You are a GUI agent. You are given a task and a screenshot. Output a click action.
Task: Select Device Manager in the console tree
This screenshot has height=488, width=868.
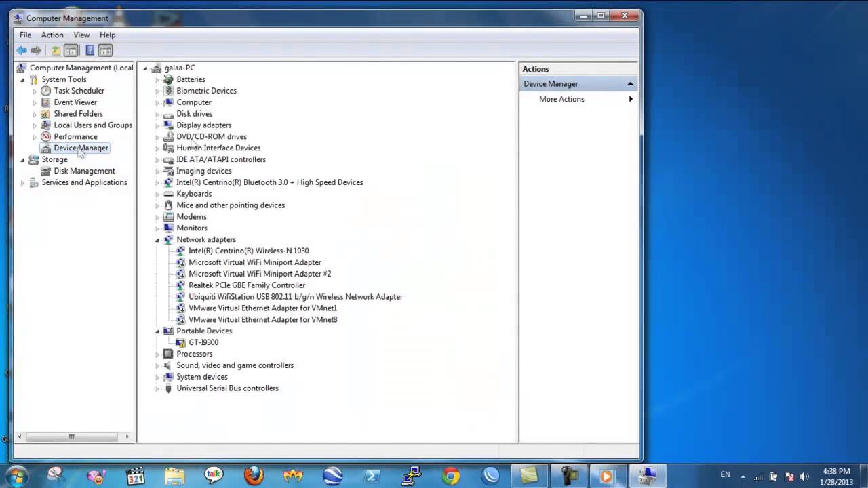point(81,148)
